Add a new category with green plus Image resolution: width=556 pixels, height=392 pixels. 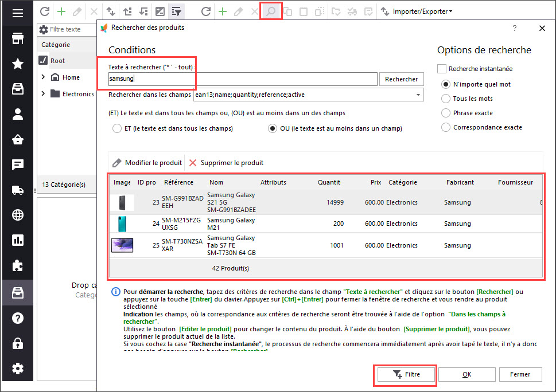(x=61, y=11)
